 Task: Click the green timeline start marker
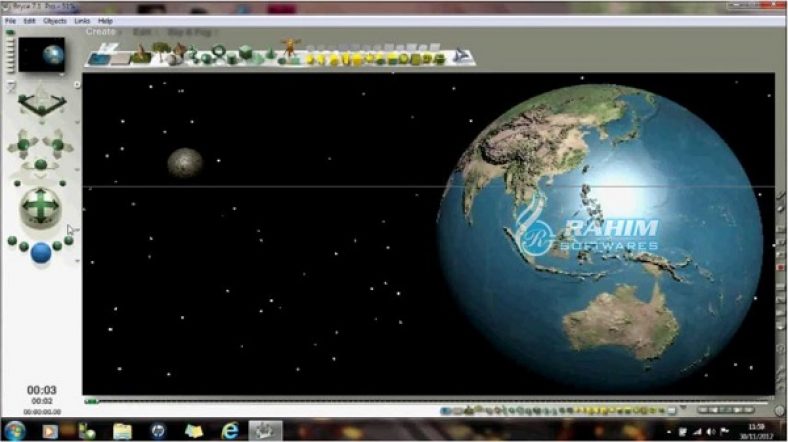[x=91, y=401]
